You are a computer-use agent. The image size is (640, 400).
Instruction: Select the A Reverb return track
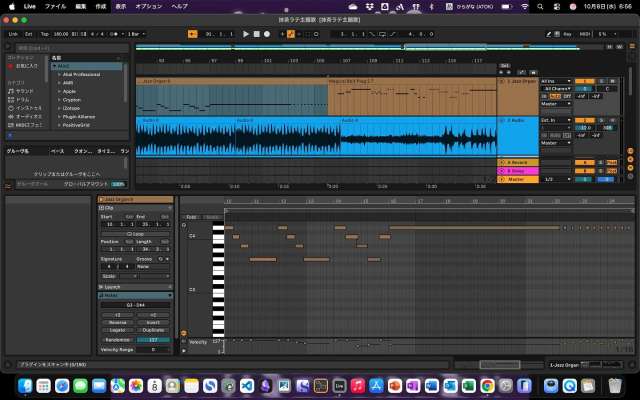point(516,162)
